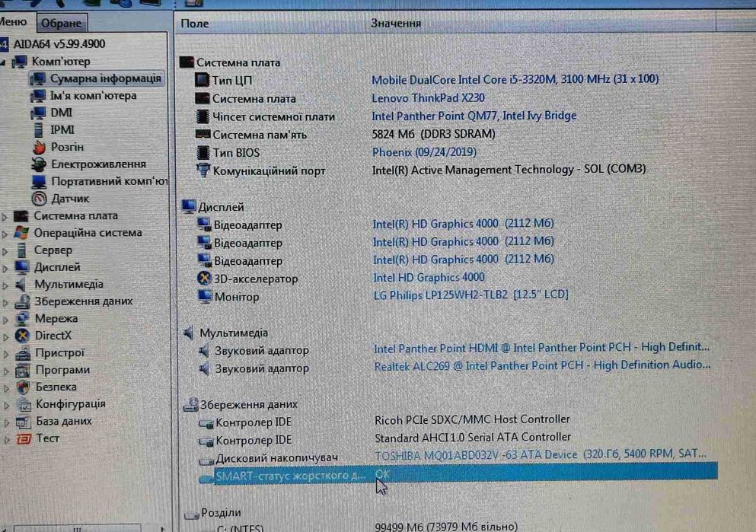Open the LG Philips LP125WH2-TLB2 monitor link
Image resolution: width=756 pixels, height=532 pixels.
pyautogui.click(x=471, y=295)
